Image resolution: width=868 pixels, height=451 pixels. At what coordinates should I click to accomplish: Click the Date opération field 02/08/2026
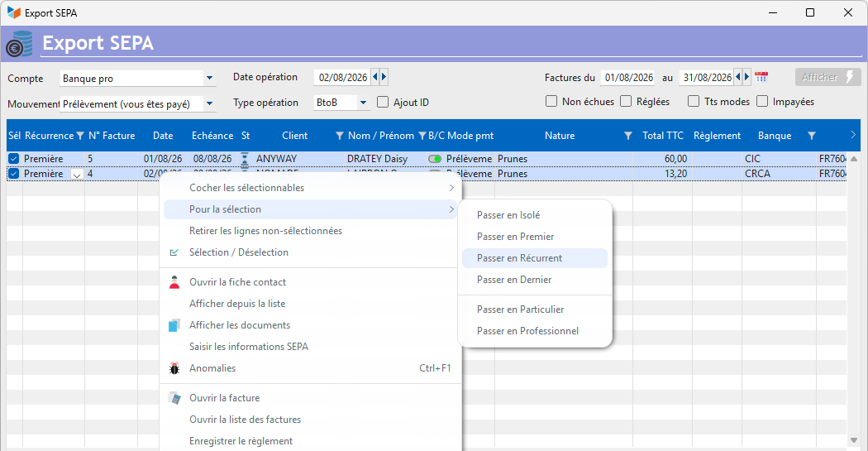tap(342, 78)
